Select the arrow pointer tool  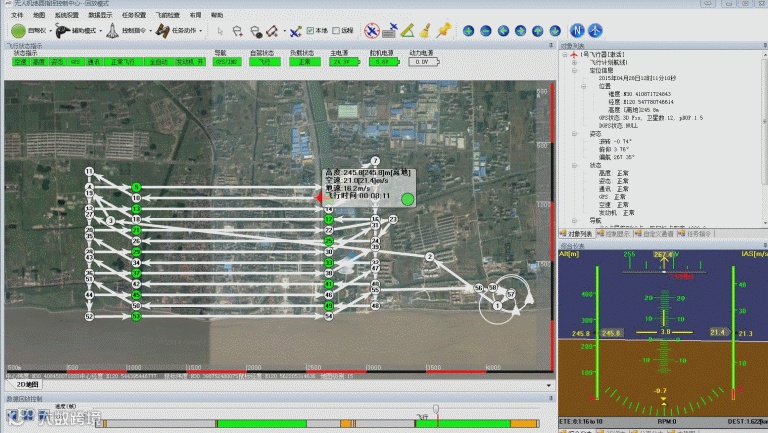220,31
